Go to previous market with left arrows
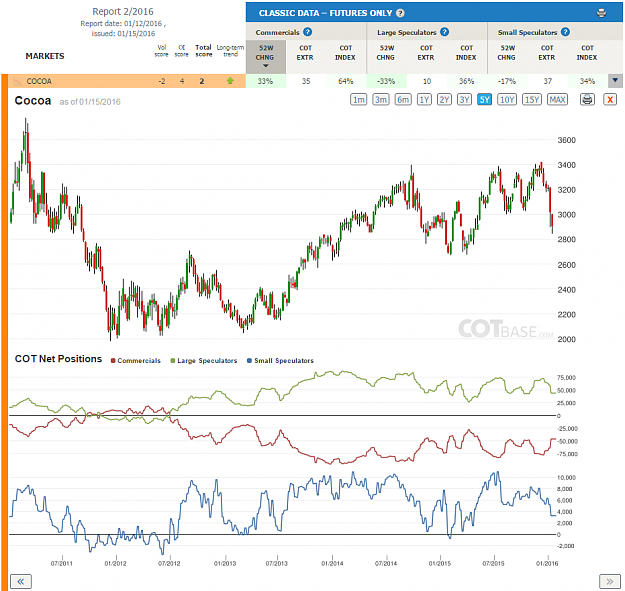Screen dimensions: 625x591 pyautogui.click(x=21, y=581)
